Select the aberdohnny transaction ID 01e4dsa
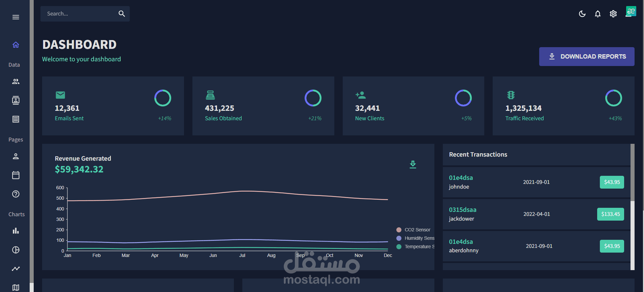Viewport: 644px width, 292px height. point(461,242)
